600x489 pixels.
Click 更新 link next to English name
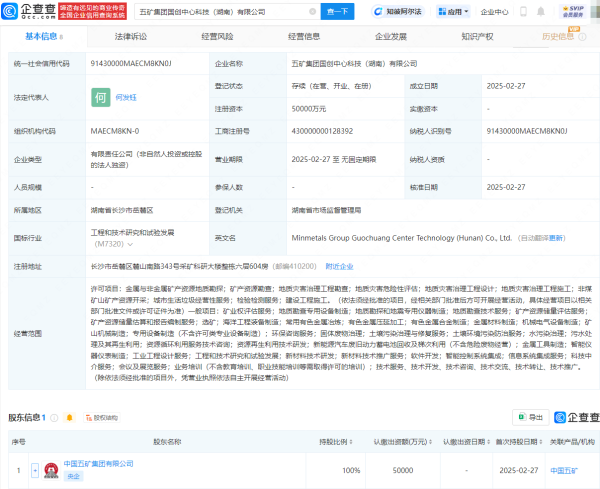coord(556,238)
